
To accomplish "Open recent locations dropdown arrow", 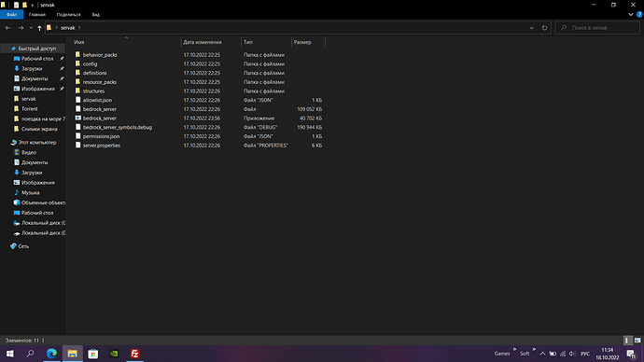I will click(x=31, y=28).
